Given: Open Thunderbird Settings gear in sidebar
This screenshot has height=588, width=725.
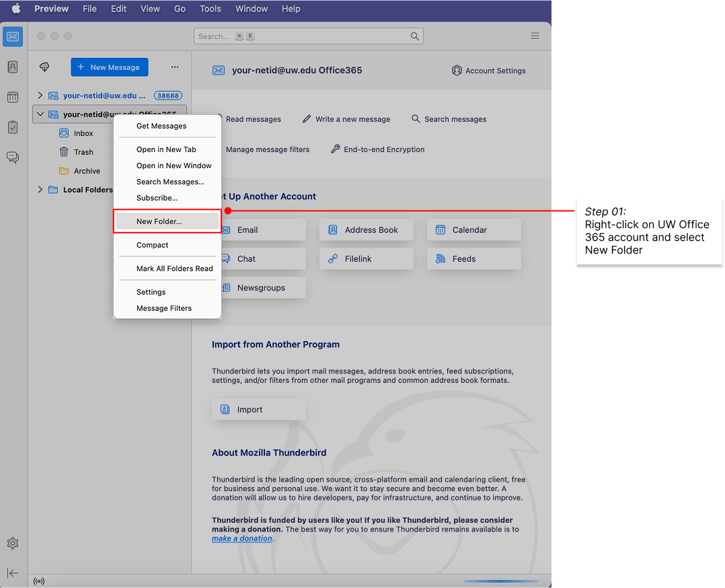Looking at the screenshot, I should click(12, 543).
